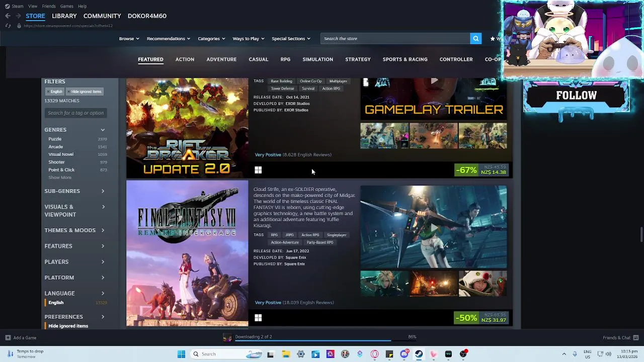Open the Special Sections dropdown

pyautogui.click(x=291, y=39)
